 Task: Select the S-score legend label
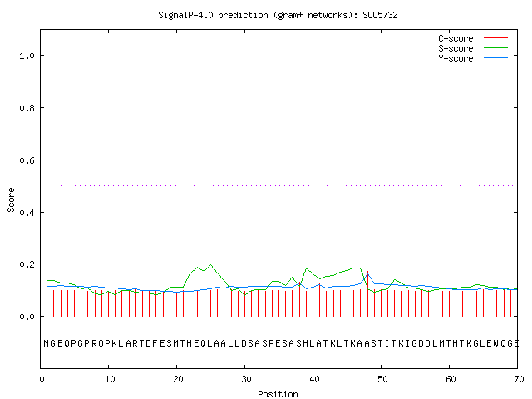(456, 48)
